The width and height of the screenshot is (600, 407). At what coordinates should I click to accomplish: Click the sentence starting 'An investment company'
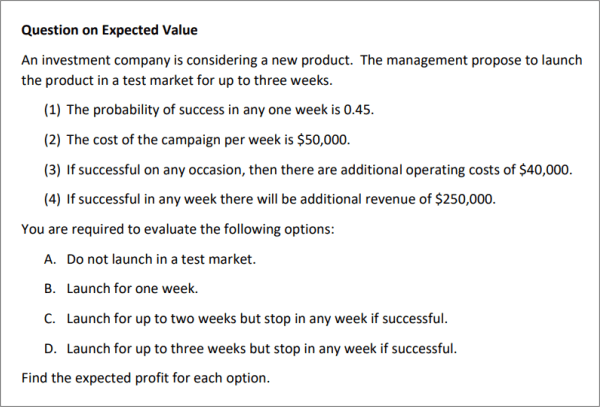(300, 60)
